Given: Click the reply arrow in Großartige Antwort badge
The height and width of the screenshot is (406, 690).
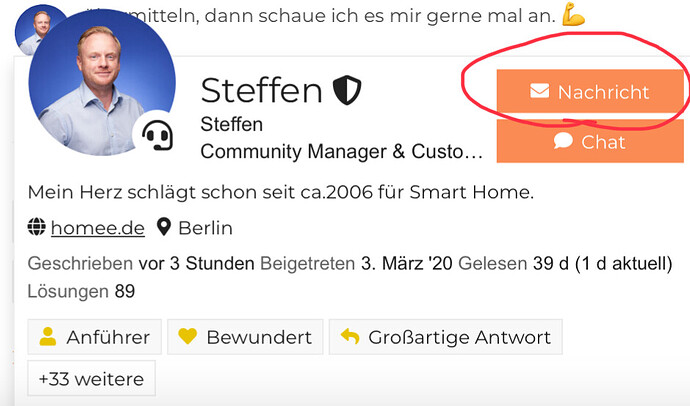Looking at the screenshot, I should click(x=349, y=337).
